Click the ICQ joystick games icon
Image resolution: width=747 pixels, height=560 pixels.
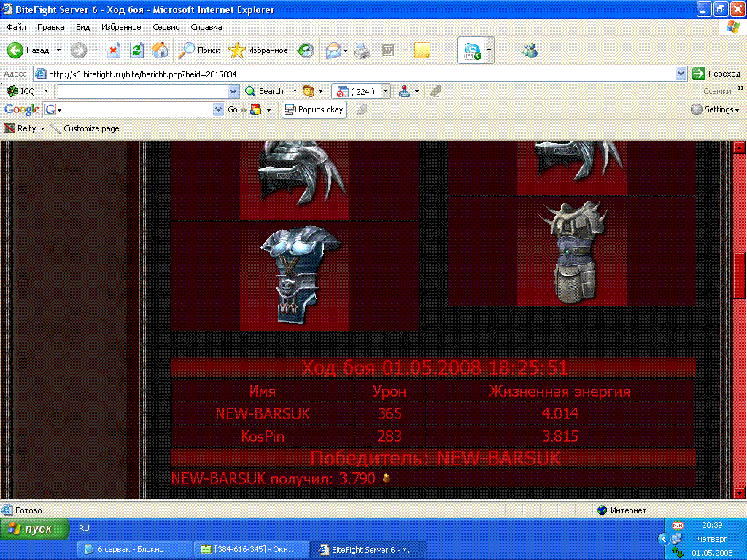tap(404, 91)
